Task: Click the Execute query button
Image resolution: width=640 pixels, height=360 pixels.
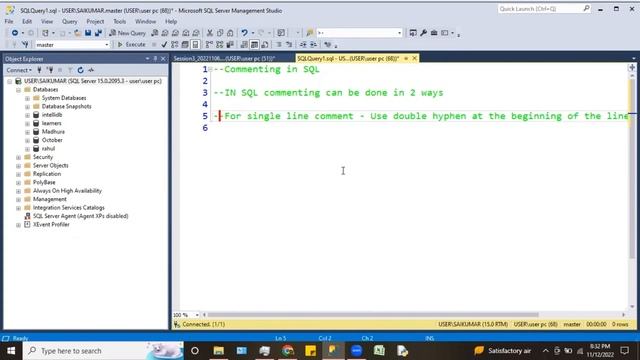Action: pos(131,44)
